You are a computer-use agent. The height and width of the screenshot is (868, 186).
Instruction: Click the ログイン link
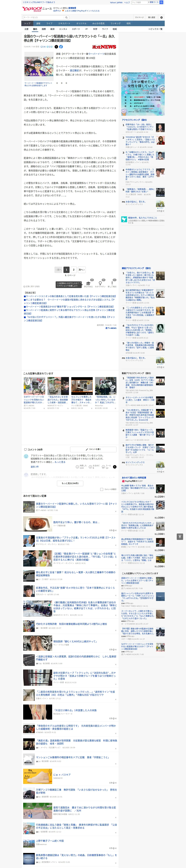[x=57, y=11]
